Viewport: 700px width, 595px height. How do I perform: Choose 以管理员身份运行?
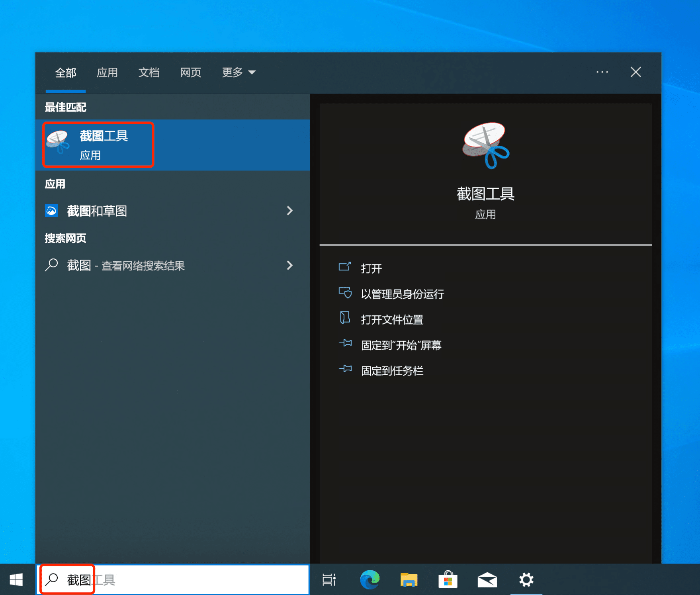402,294
